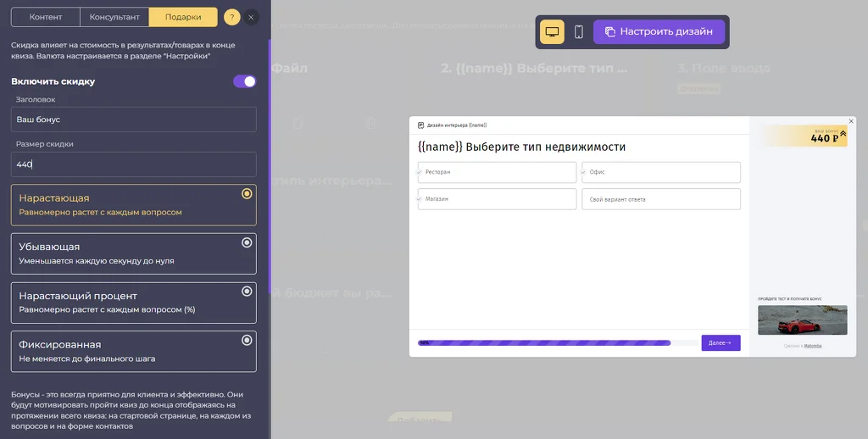Click the Настроить дизайн button

point(659,31)
